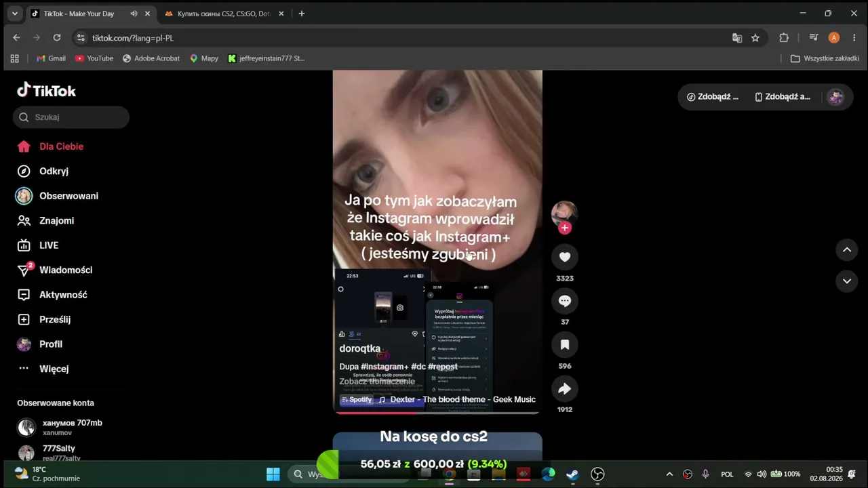Viewport: 868px width, 488px height.
Task: Open the Chrome three-dot menu
Action: coord(854,38)
